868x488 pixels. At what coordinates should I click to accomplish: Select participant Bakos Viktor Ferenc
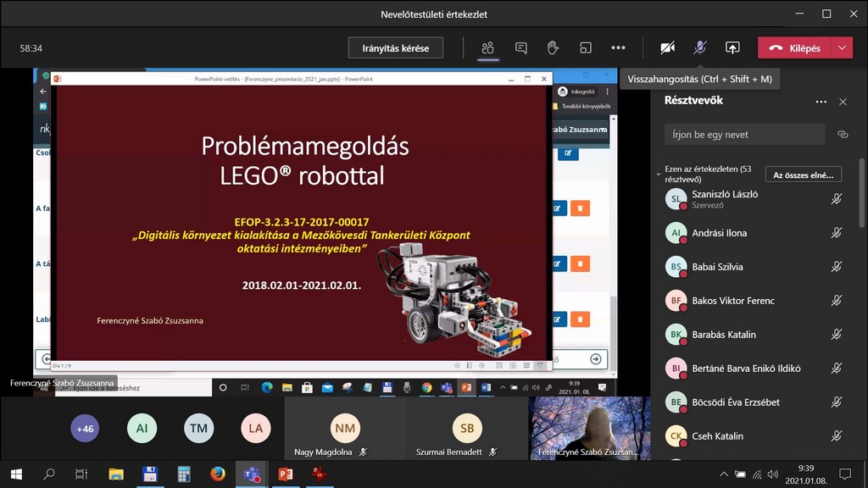click(x=753, y=301)
